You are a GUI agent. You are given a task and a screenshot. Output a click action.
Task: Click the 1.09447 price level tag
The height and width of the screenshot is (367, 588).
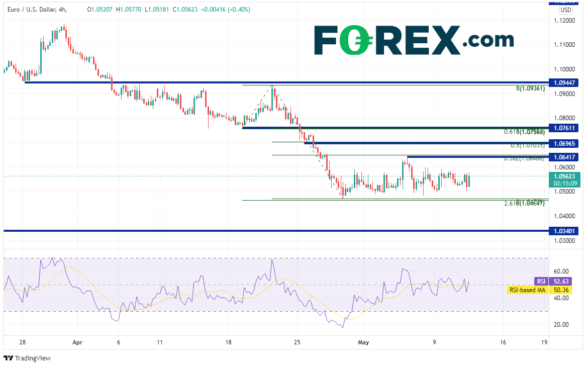point(566,82)
